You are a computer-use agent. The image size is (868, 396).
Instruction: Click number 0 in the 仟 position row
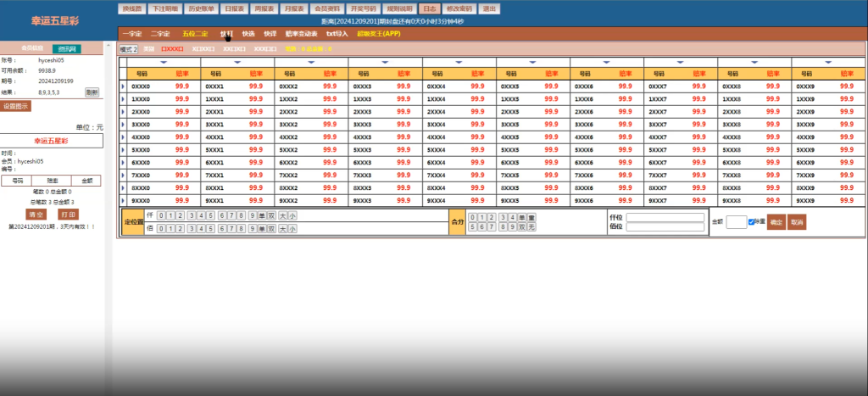161,216
